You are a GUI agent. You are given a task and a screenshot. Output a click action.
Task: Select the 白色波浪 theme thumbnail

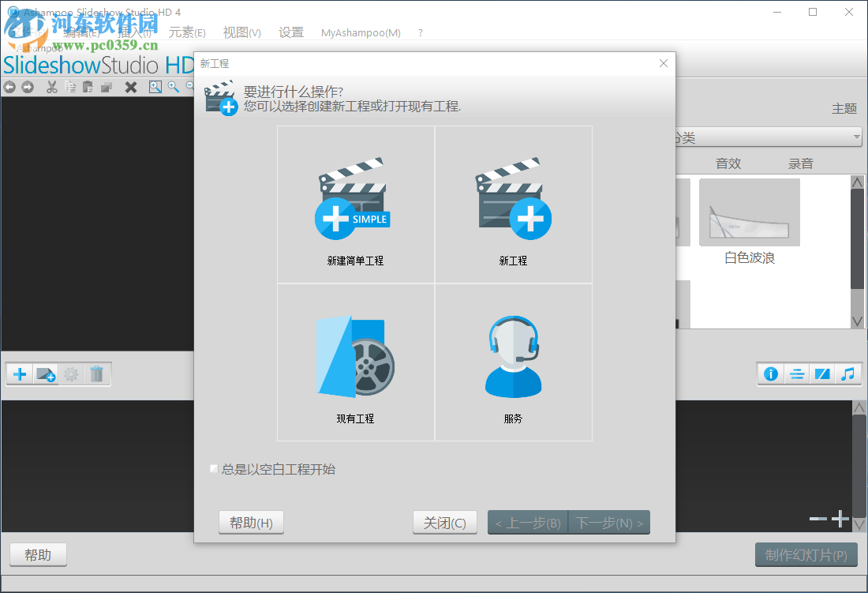pyautogui.click(x=749, y=212)
